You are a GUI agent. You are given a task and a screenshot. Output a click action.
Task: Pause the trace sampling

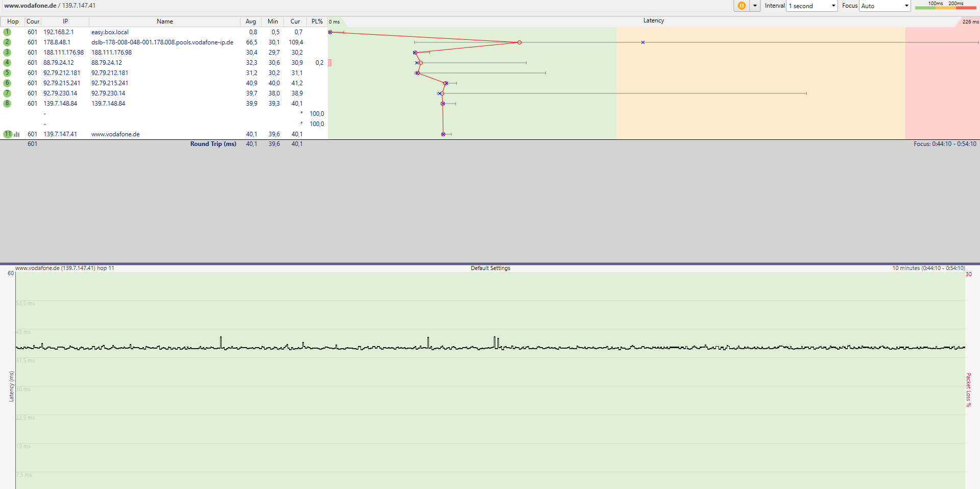tap(740, 6)
